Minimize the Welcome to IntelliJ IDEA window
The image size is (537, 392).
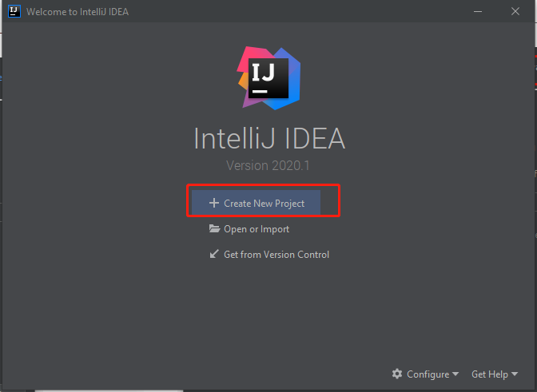(477, 12)
